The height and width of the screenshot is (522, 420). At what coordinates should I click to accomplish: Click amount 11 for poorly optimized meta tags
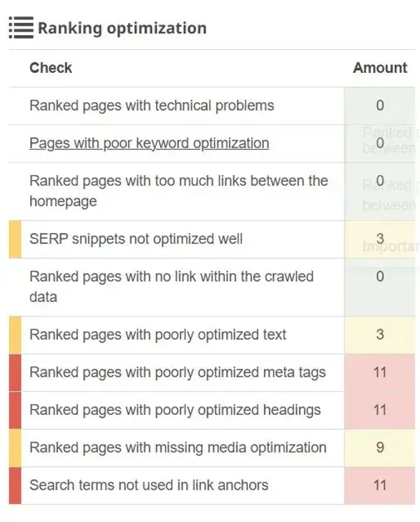click(379, 372)
